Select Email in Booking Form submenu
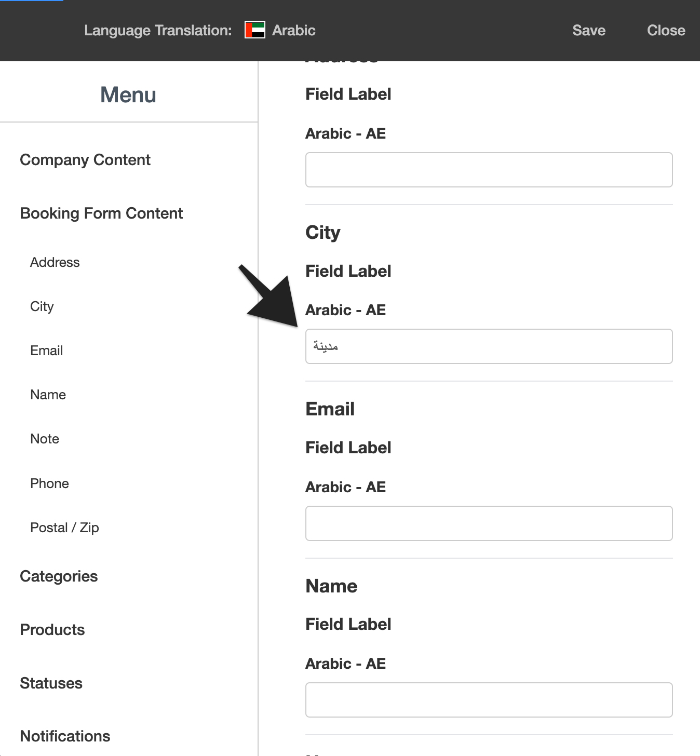The width and height of the screenshot is (700, 756). 47,350
